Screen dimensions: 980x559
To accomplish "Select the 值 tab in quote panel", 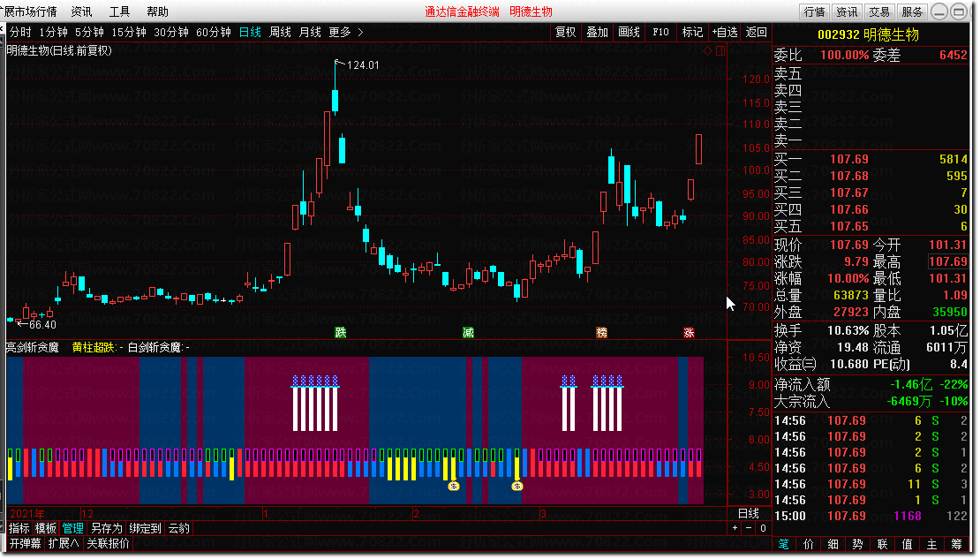I will click(x=907, y=545).
